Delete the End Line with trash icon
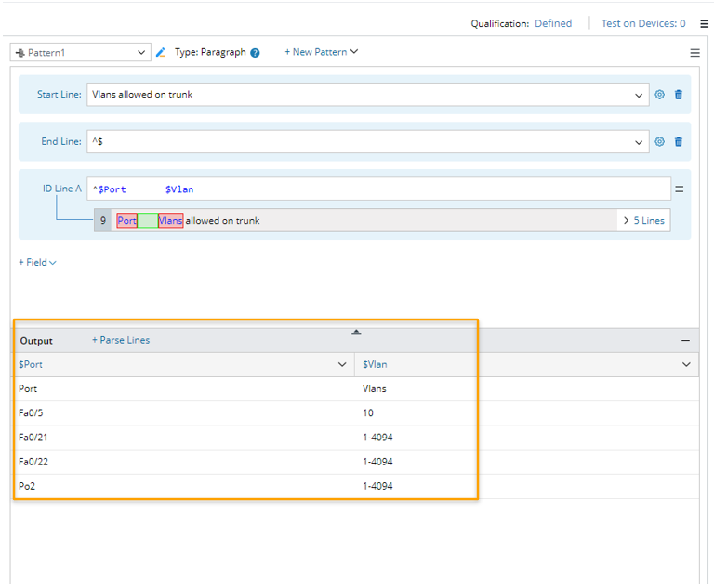The width and height of the screenshot is (714, 588). click(x=679, y=142)
